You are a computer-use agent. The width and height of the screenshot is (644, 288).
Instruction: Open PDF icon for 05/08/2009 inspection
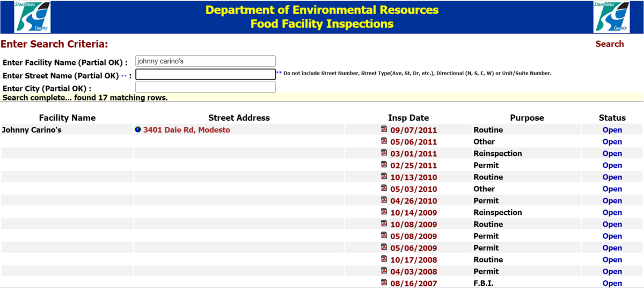[384, 235]
